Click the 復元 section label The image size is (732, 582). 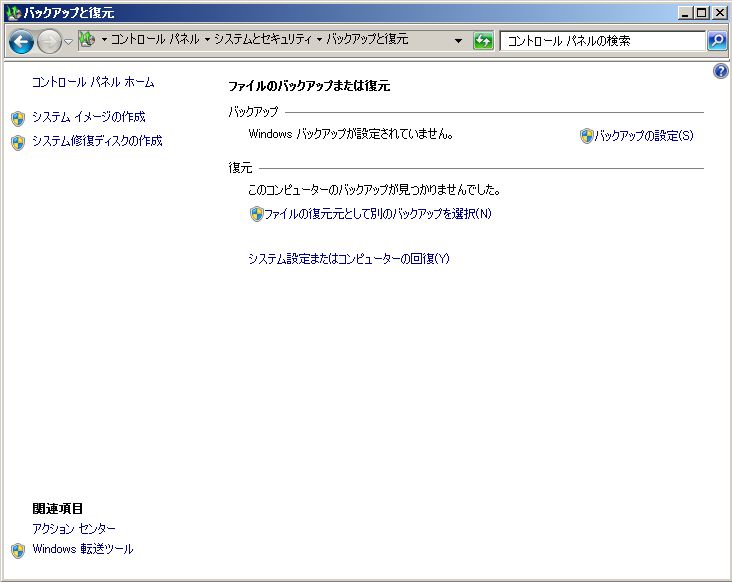[x=240, y=168]
